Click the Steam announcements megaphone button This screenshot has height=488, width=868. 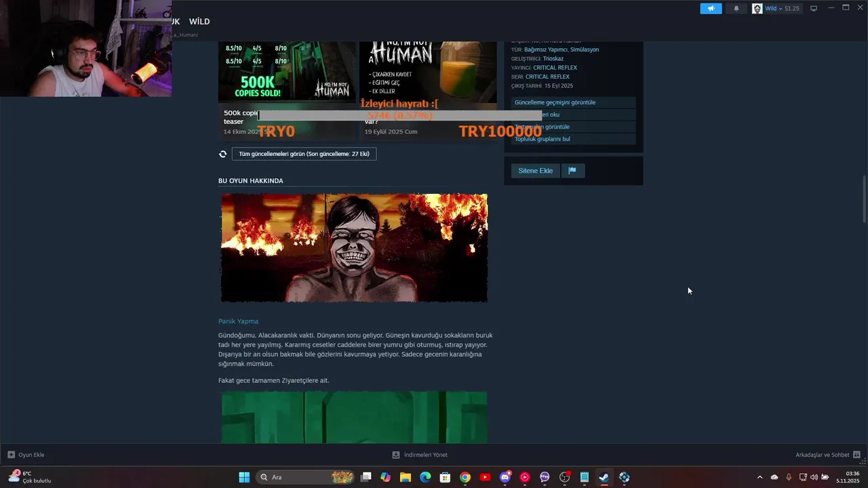pos(711,8)
